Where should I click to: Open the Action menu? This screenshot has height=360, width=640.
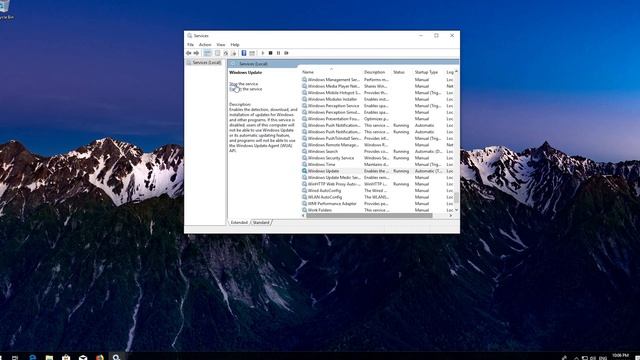(205, 44)
